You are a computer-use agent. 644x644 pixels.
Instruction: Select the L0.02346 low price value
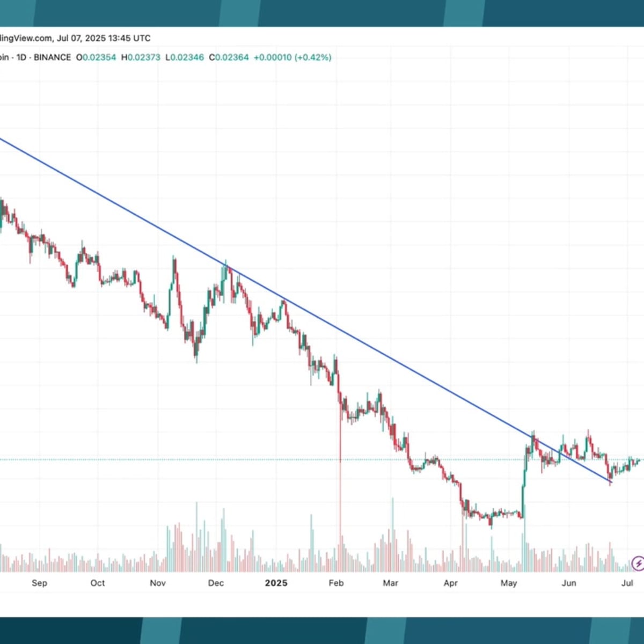click(x=185, y=57)
